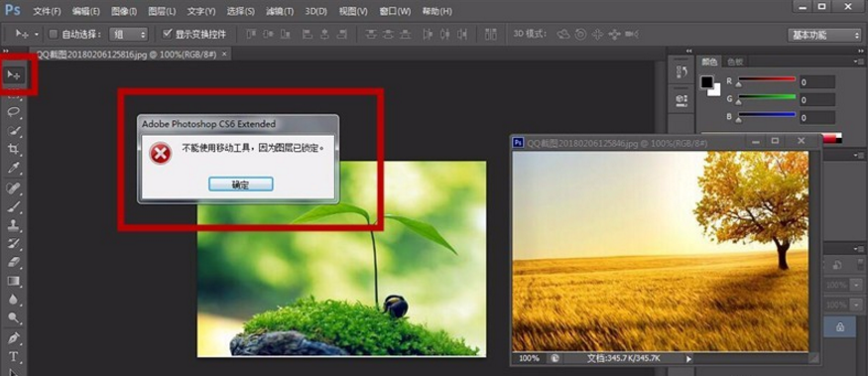
Task: Click the red error icon in dialog
Action: click(x=161, y=154)
